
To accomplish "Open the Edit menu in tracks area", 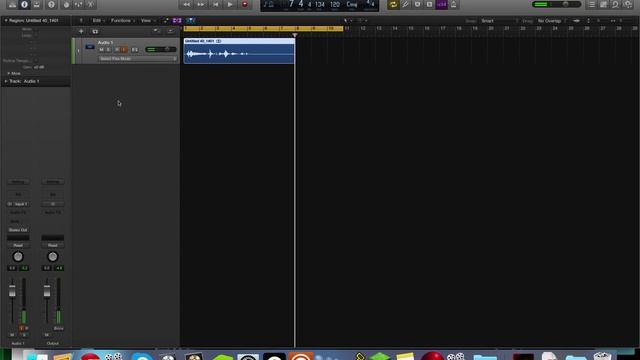I will [x=98, y=20].
